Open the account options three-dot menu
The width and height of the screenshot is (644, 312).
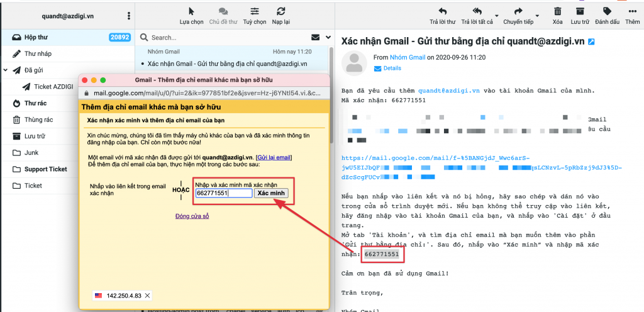coord(129,16)
